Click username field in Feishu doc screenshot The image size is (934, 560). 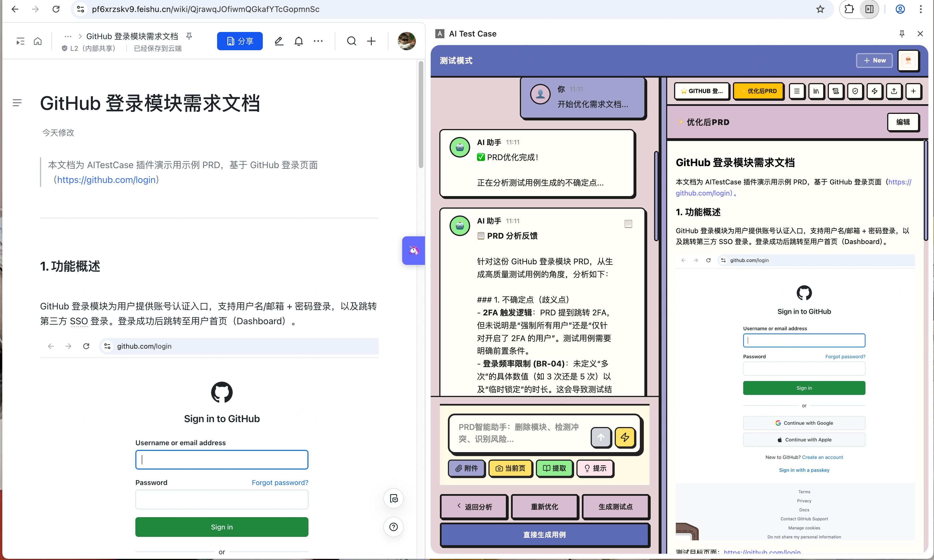point(222,460)
